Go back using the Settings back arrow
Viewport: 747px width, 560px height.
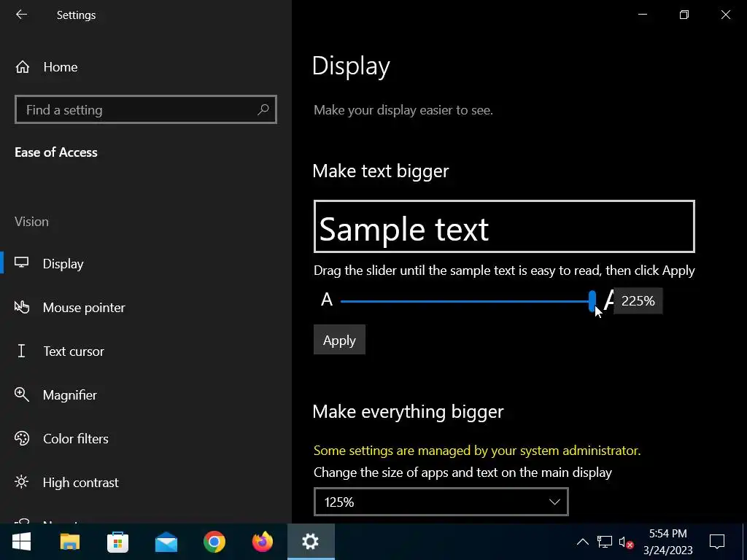click(x=21, y=15)
